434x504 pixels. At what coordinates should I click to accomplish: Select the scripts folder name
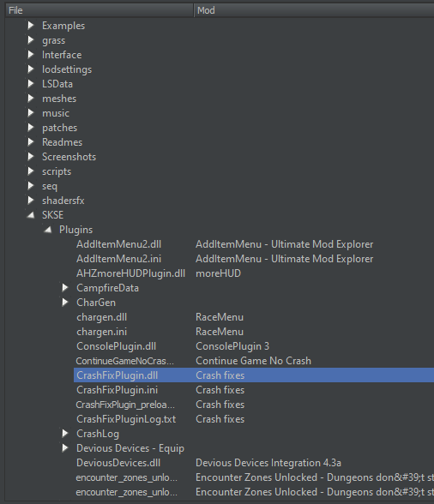57,171
